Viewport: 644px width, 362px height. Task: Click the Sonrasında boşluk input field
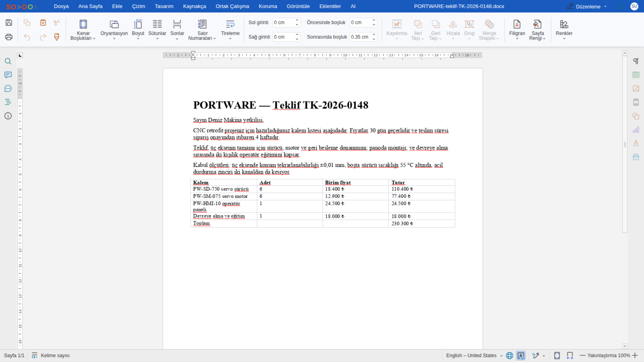360,37
